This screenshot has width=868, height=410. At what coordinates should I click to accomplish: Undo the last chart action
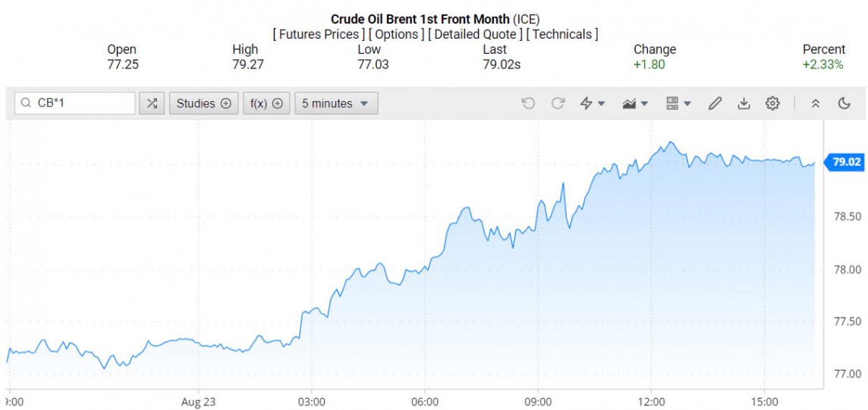click(x=528, y=103)
